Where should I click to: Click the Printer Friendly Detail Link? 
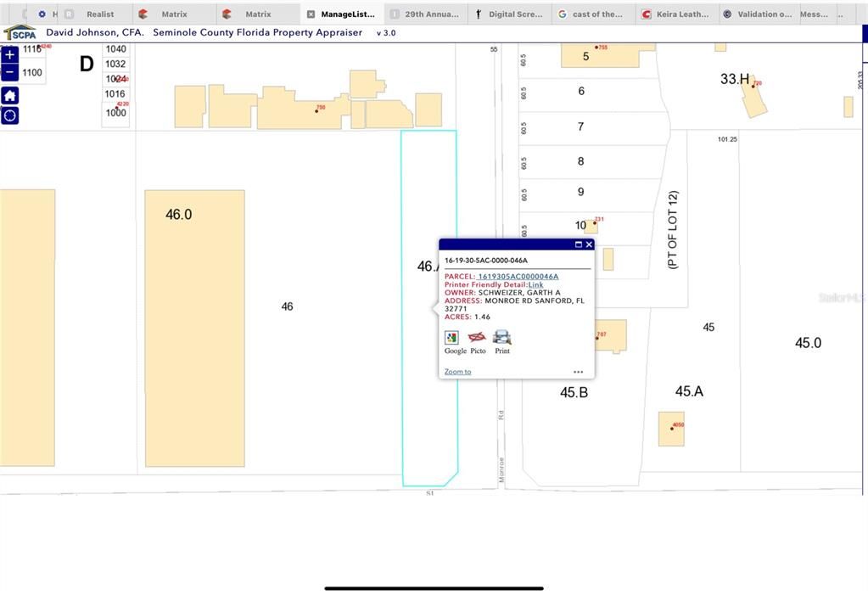(x=535, y=283)
